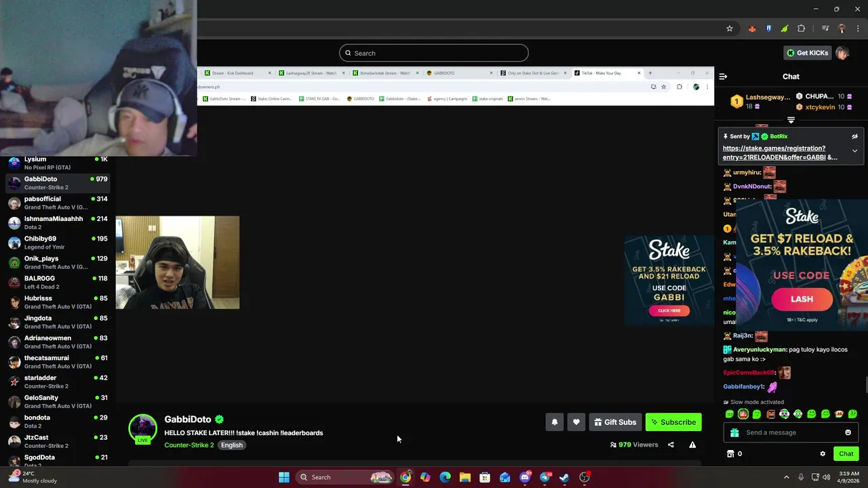Report the stream with the warning icon

[692, 445]
